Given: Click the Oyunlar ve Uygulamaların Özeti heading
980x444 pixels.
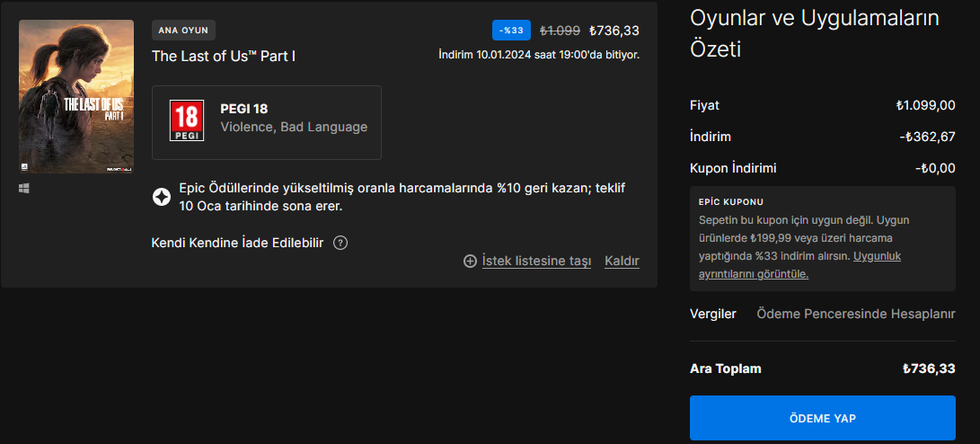Looking at the screenshot, I should (815, 34).
